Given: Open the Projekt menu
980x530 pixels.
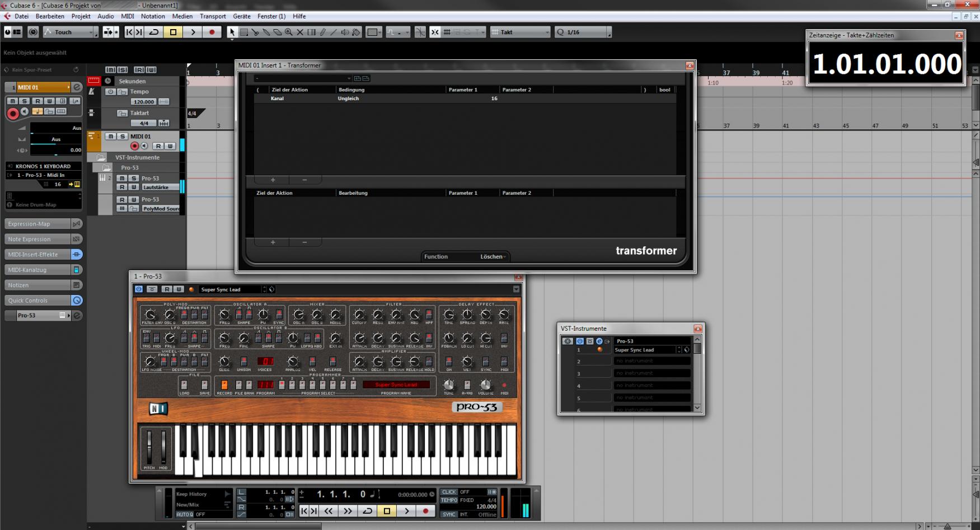Looking at the screenshot, I should click(x=81, y=16).
